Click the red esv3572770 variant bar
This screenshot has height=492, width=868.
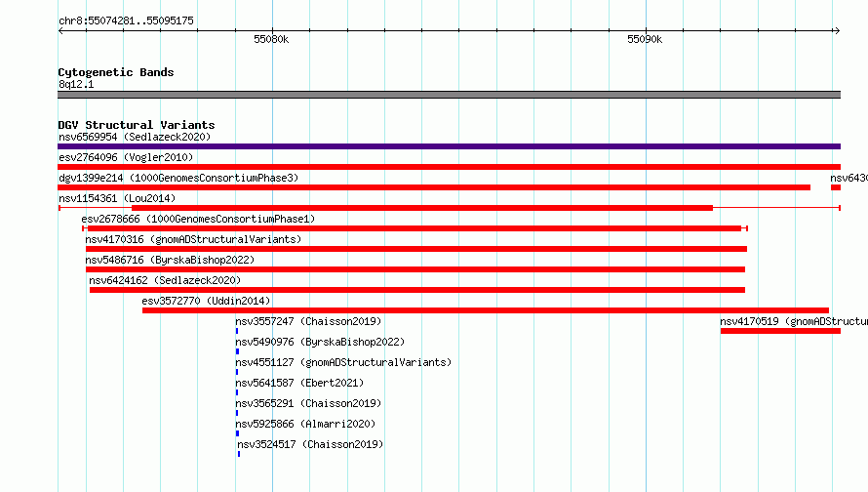[x=486, y=310]
